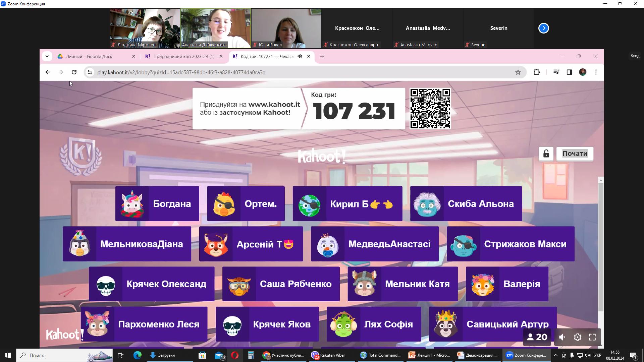The image size is (644, 362).
Task: Switch to Природничий квіз tab
Action: [x=183, y=56]
